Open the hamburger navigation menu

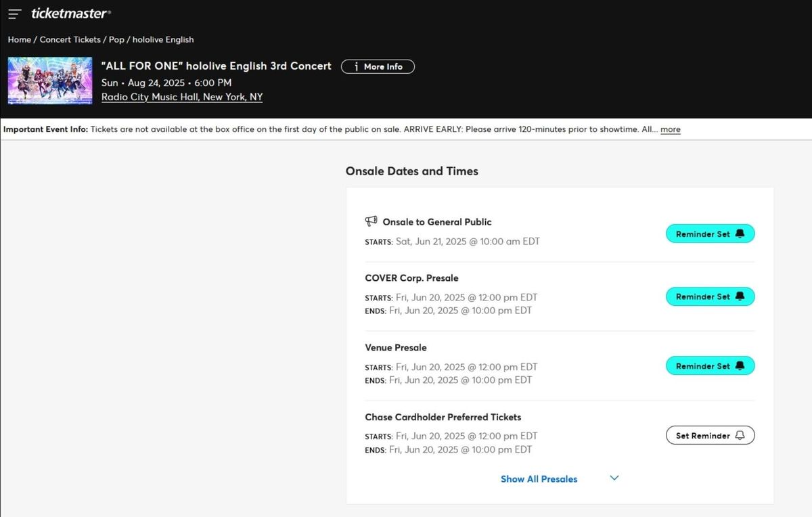coord(15,14)
